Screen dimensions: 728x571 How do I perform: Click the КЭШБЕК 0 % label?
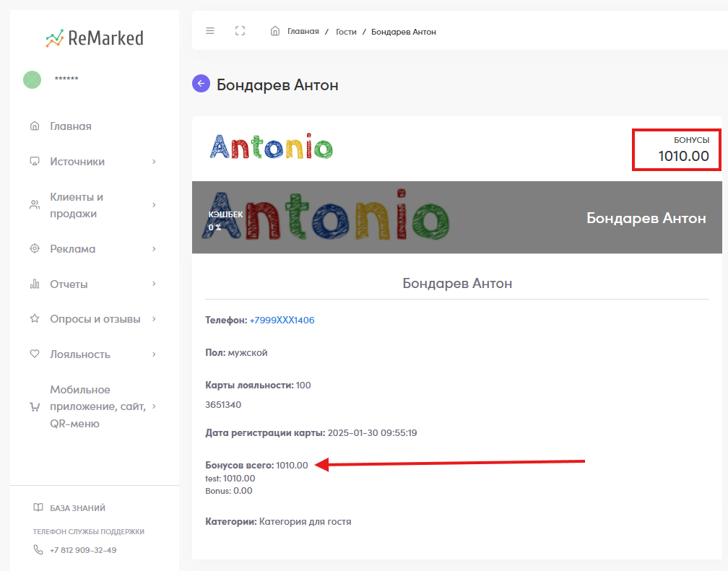[225, 220]
